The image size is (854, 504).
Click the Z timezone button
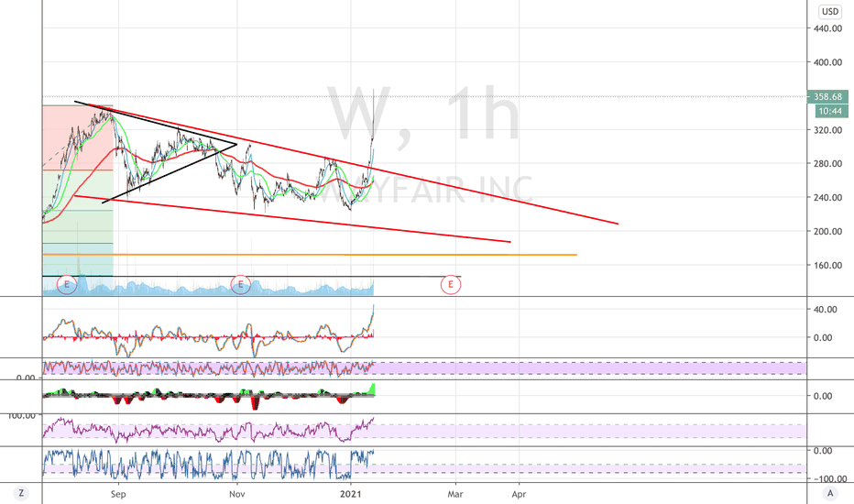pos(21,494)
